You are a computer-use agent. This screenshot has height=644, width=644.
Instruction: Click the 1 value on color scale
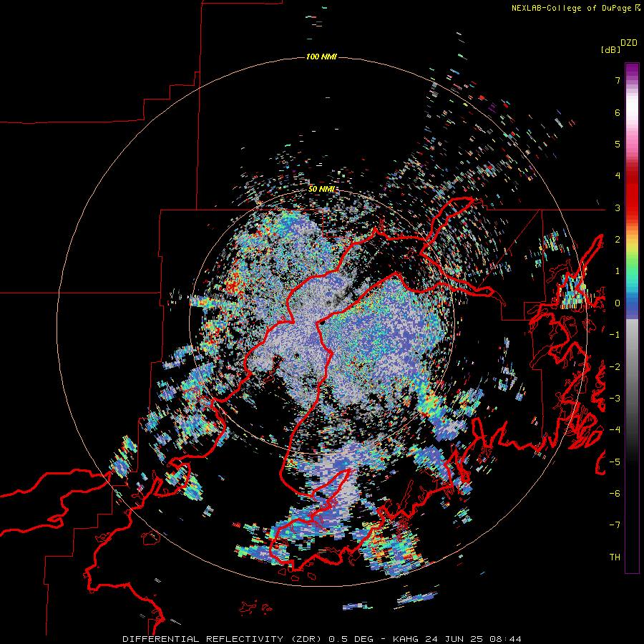click(x=618, y=271)
